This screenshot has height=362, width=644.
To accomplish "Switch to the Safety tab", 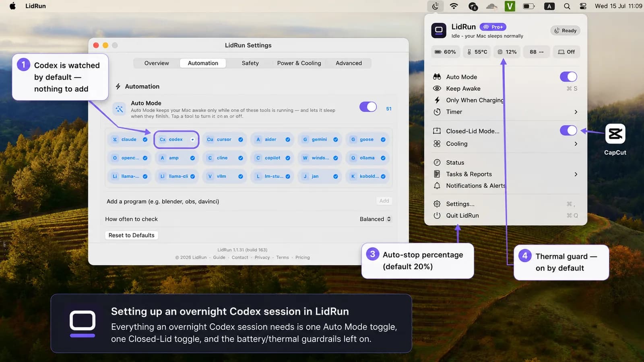I will pyautogui.click(x=250, y=63).
